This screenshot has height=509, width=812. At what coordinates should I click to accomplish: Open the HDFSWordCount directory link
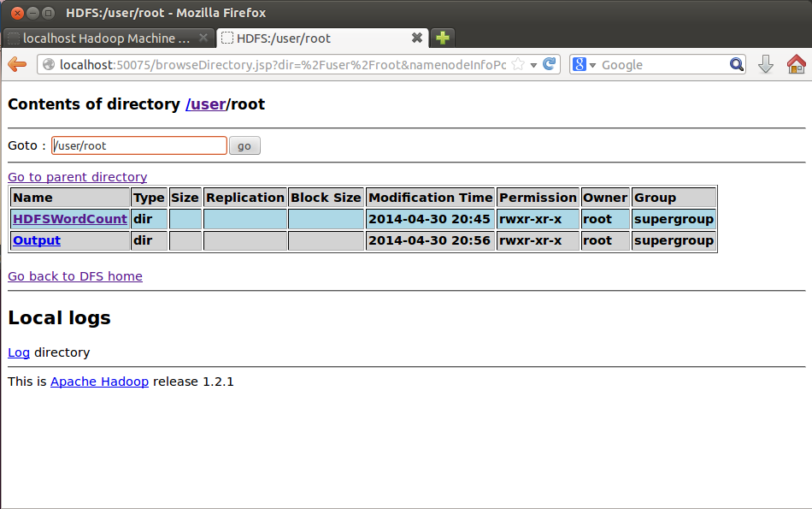point(70,219)
